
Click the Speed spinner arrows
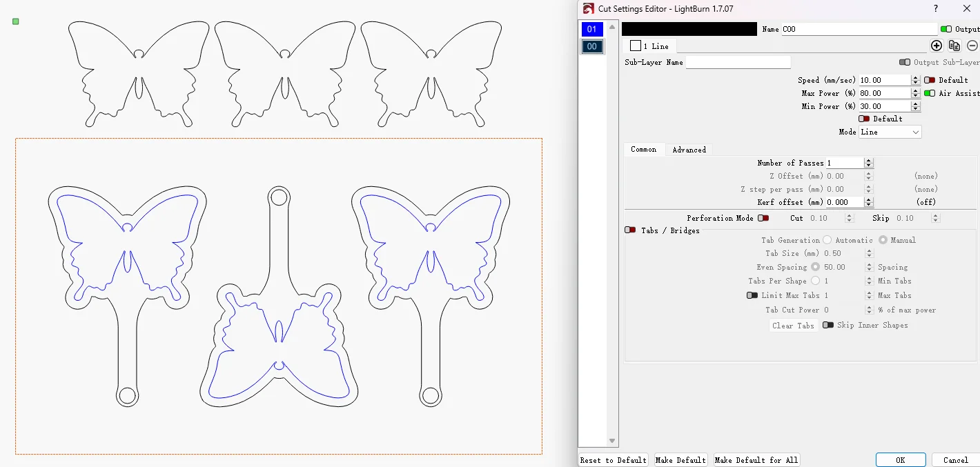pyautogui.click(x=916, y=80)
